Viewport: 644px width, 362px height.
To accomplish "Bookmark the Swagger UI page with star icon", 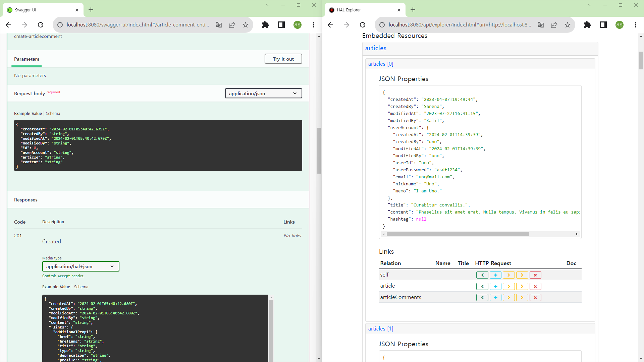I will pyautogui.click(x=246, y=25).
